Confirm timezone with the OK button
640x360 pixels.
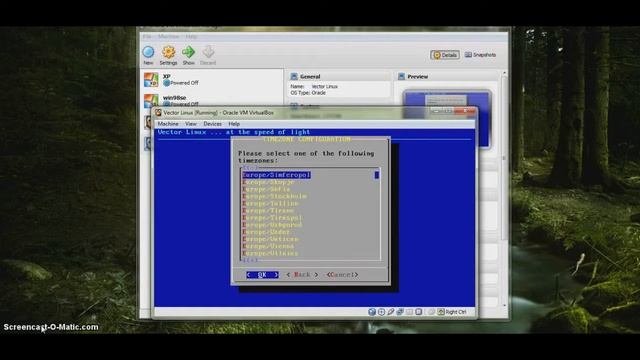[x=262, y=275]
